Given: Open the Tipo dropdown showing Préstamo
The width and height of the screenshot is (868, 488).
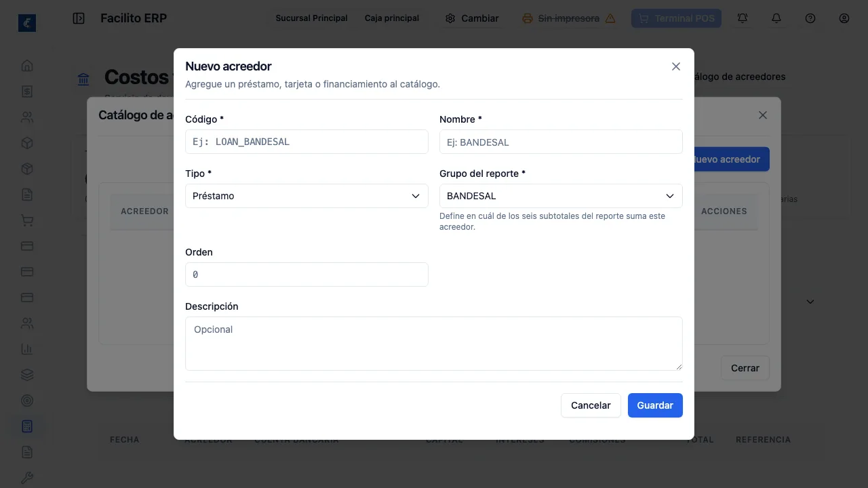Looking at the screenshot, I should 307,196.
